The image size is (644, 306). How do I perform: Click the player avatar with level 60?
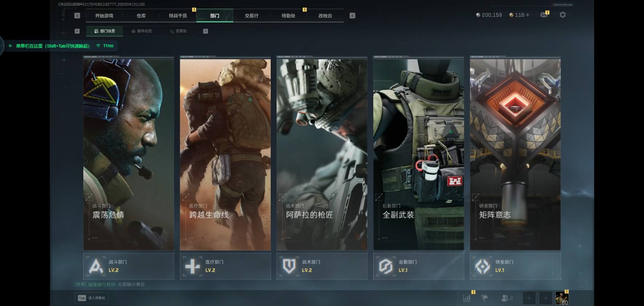tap(562, 298)
